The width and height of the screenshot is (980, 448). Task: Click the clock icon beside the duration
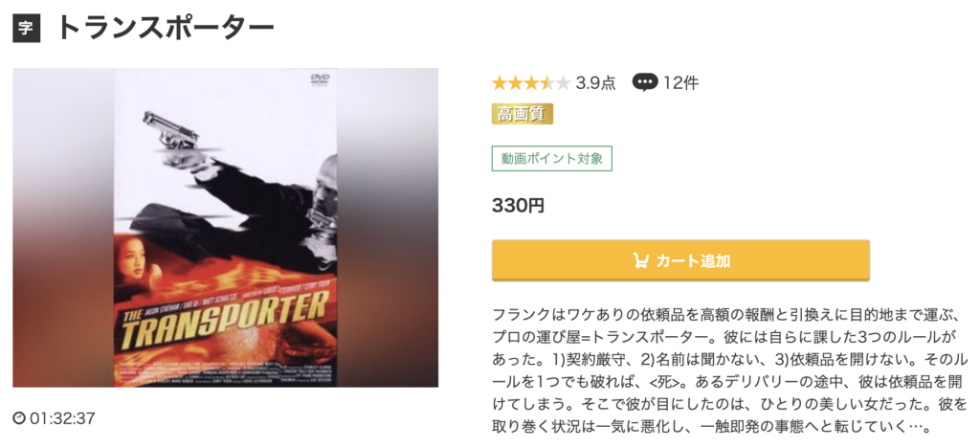tap(19, 418)
